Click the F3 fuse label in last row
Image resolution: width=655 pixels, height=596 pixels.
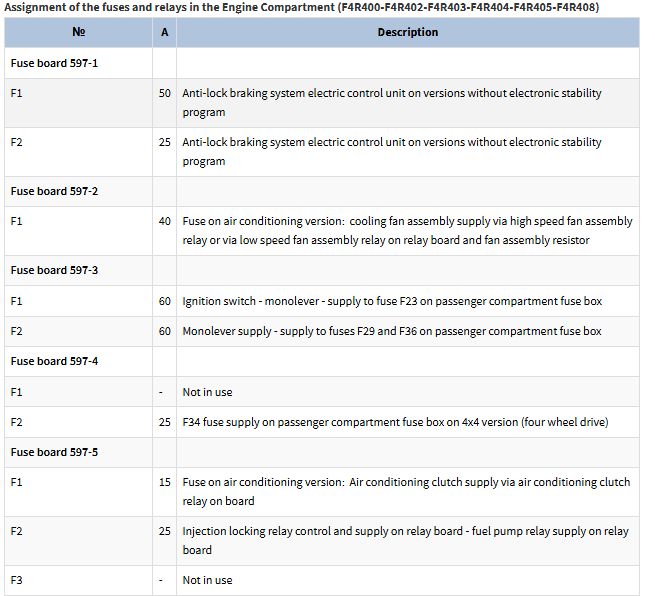[16, 580]
